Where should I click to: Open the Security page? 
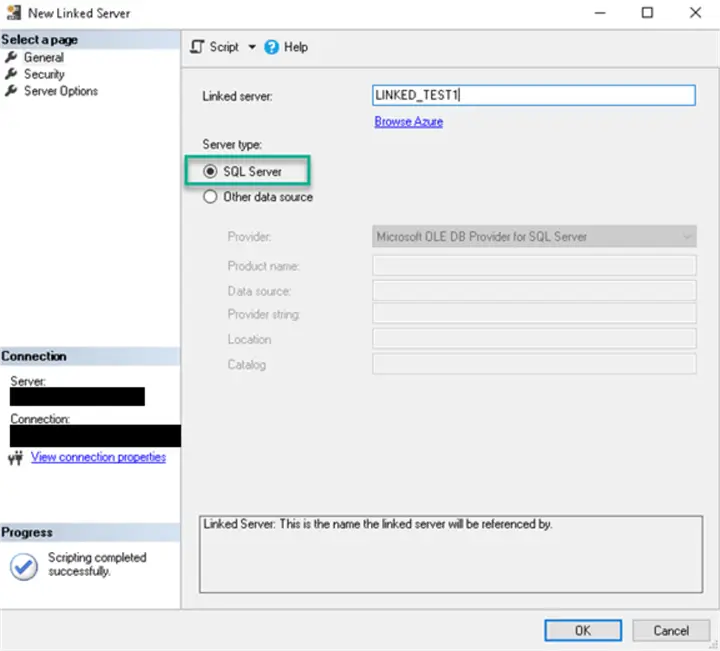pyautogui.click(x=44, y=74)
